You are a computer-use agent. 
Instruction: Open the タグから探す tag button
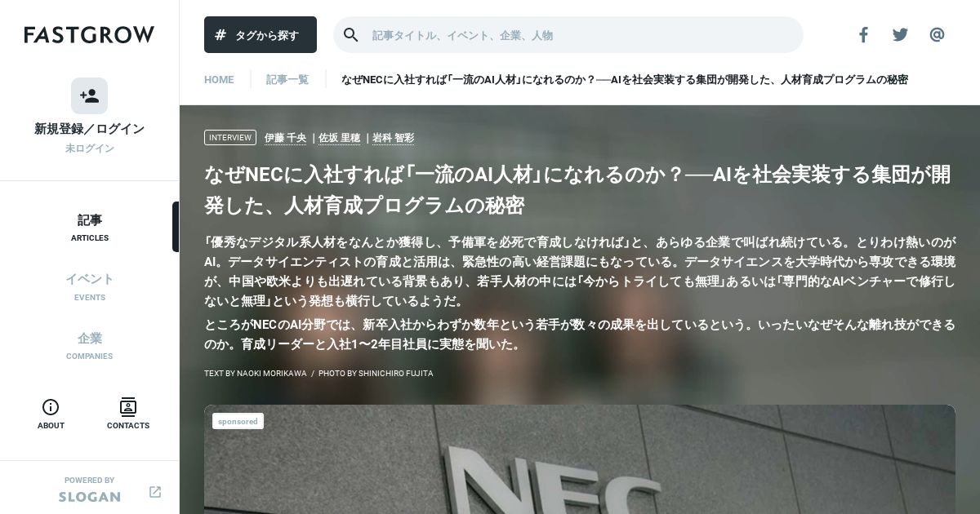[x=261, y=35]
